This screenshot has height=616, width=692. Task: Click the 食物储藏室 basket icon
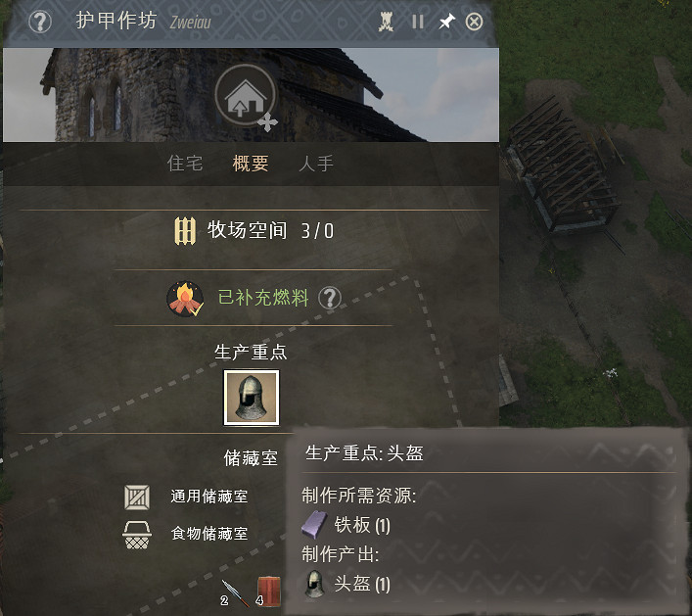137,535
